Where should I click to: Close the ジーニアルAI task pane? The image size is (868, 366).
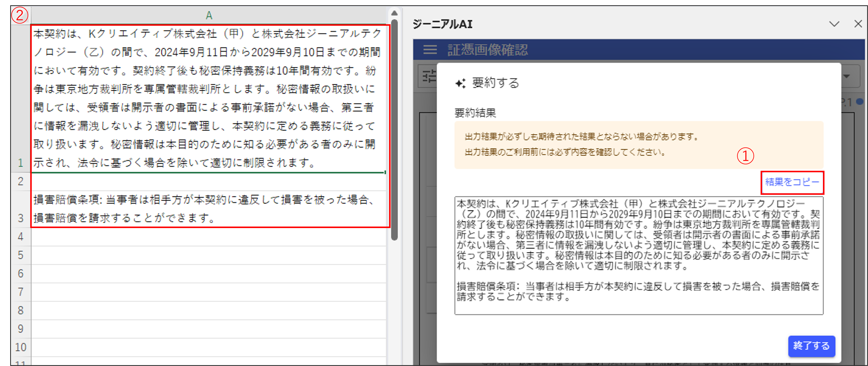858,24
